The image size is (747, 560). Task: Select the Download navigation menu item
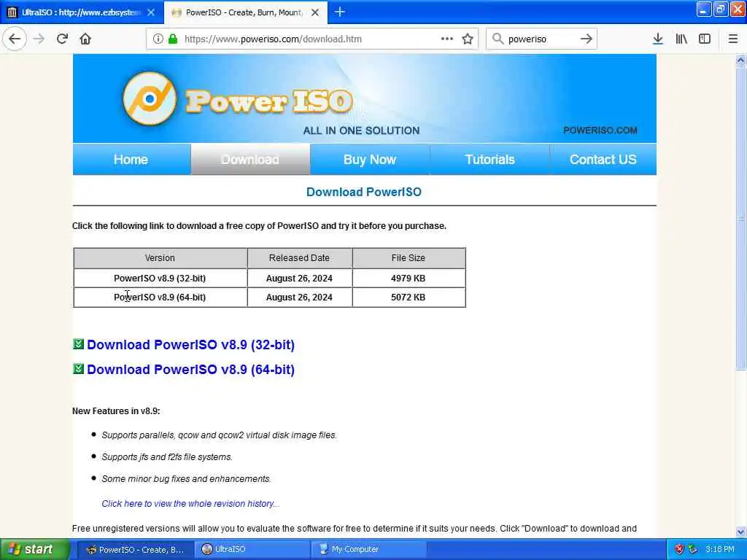point(250,160)
